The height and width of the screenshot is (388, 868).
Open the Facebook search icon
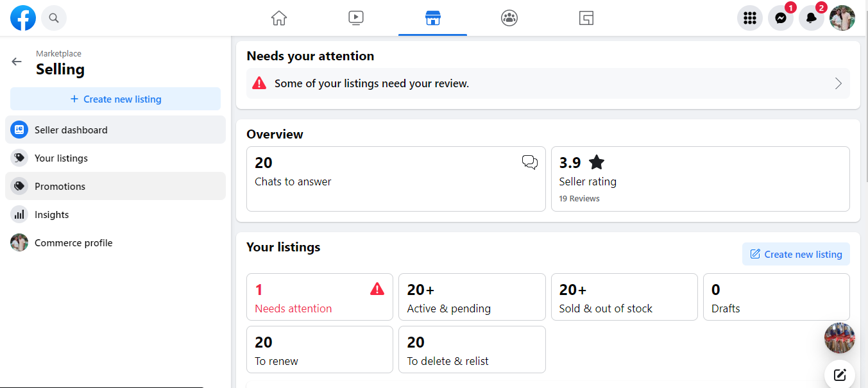coord(54,18)
